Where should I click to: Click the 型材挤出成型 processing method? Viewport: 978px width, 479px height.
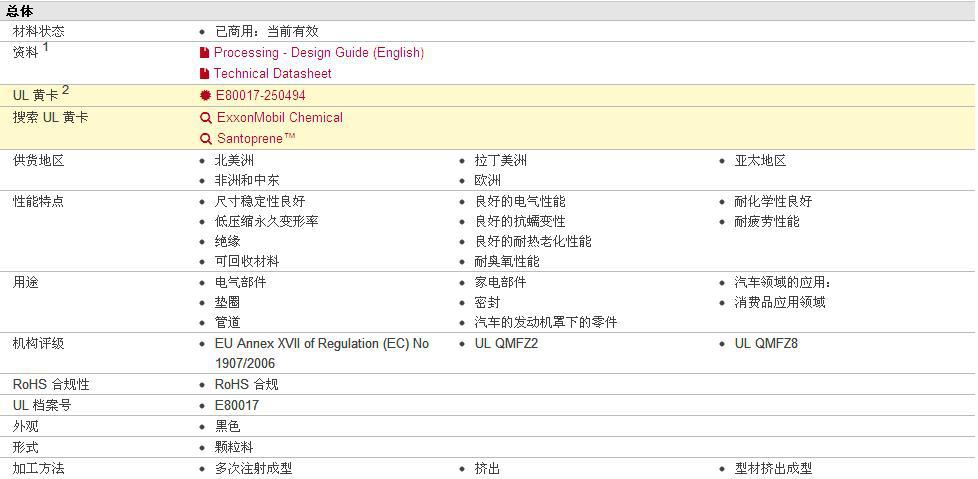point(773,469)
